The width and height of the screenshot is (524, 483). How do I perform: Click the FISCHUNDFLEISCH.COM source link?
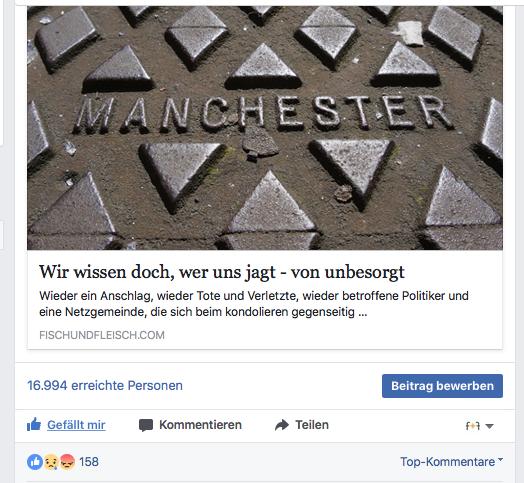coord(102,335)
